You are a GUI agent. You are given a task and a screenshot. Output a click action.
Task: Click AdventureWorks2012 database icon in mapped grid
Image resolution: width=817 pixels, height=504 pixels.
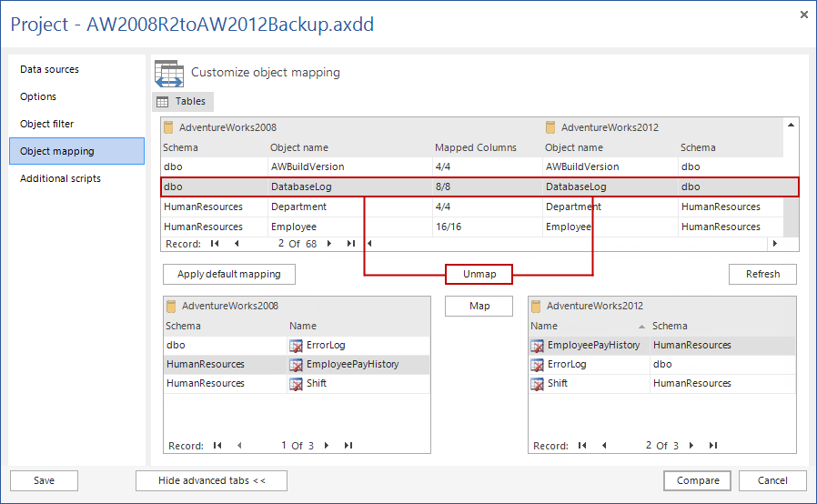point(550,127)
